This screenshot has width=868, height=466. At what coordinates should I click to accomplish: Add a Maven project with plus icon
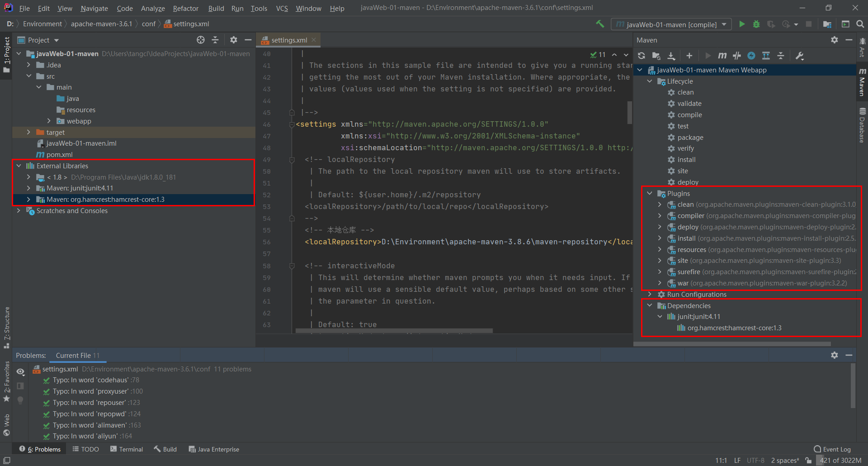tap(689, 56)
